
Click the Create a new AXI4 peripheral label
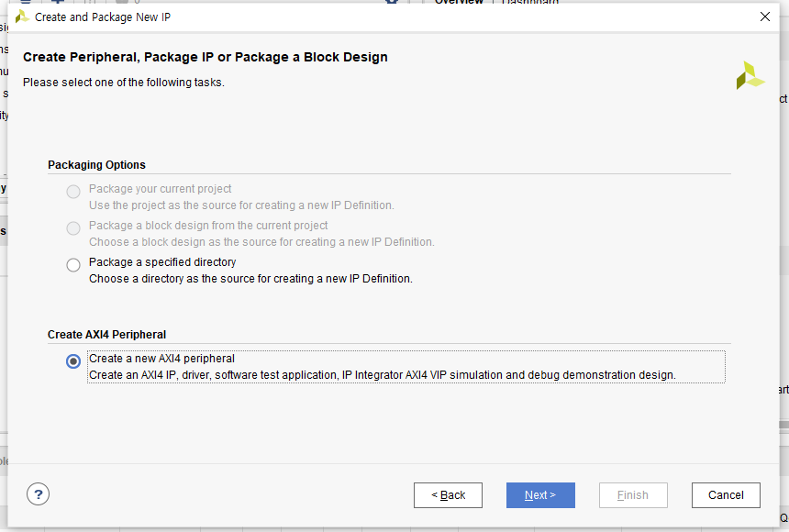pyautogui.click(x=162, y=359)
